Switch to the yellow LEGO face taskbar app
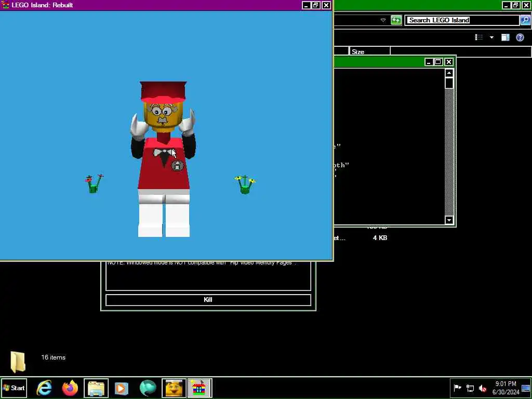This screenshot has height=399, width=532. (174, 388)
